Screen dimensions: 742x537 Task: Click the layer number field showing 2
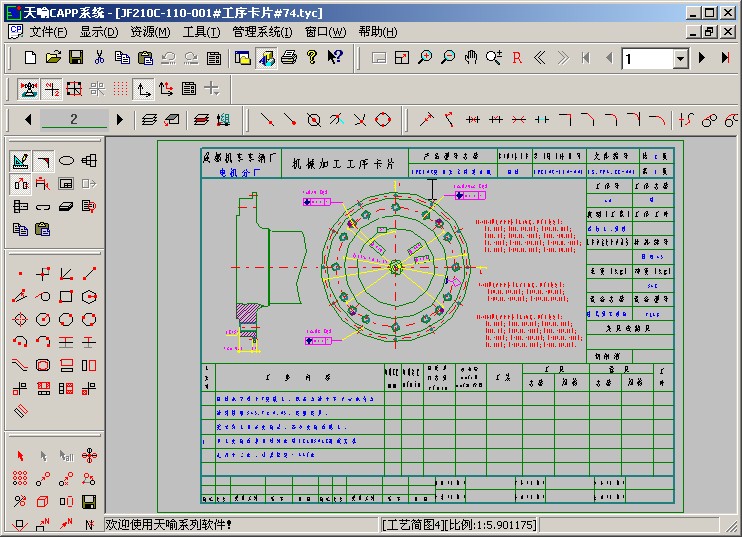(x=74, y=119)
